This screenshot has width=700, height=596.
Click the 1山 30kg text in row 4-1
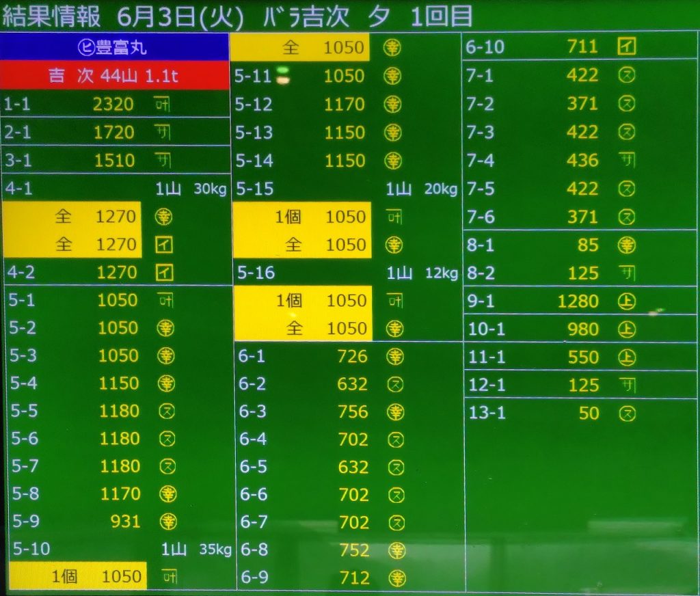191,189
